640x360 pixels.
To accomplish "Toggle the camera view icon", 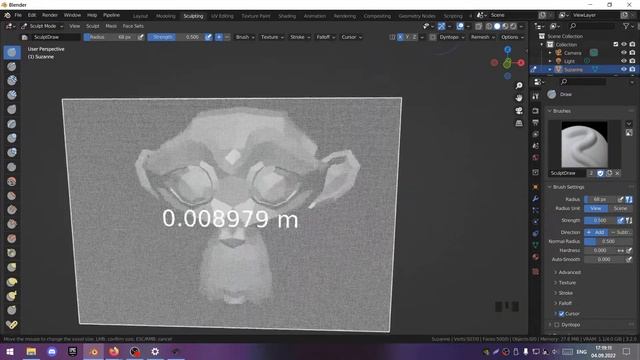I will coord(519,111).
